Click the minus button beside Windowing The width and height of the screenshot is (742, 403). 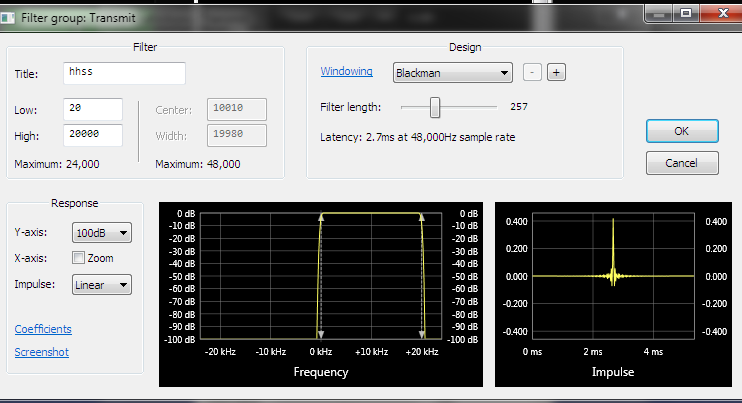click(532, 72)
